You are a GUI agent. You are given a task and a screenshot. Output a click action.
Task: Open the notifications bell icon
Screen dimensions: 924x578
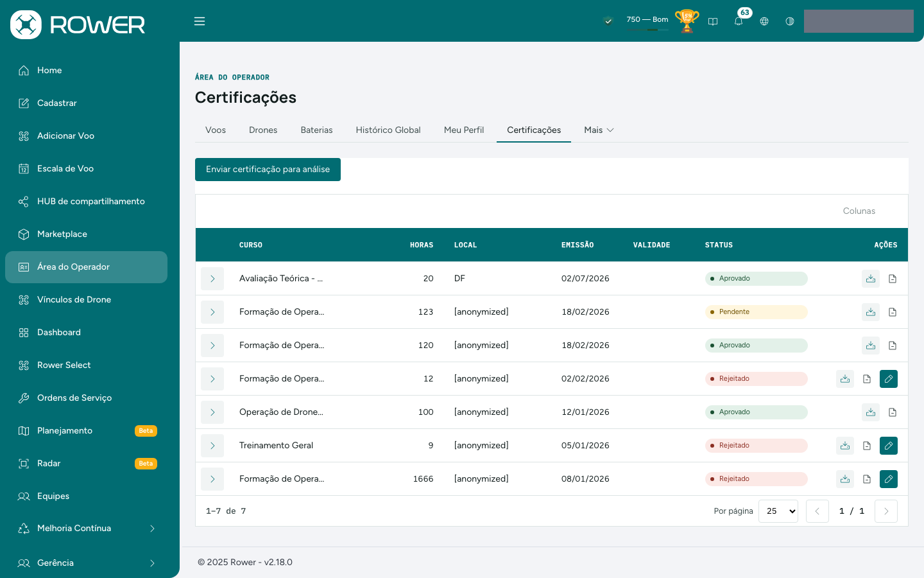739,21
